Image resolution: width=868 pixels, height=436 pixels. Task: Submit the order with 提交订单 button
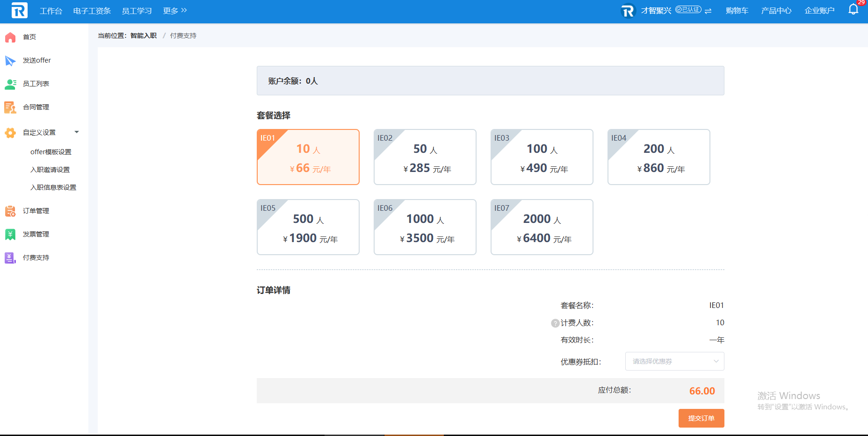click(702, 418)
